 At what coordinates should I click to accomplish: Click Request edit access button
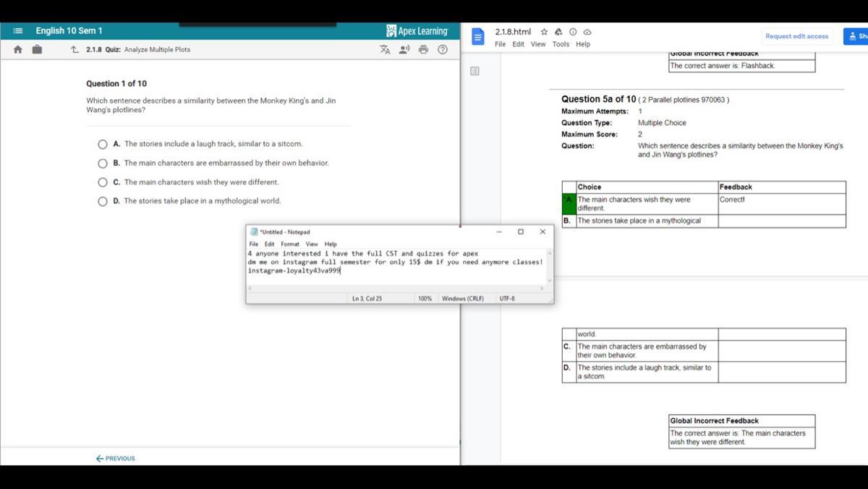click(796, 36)
